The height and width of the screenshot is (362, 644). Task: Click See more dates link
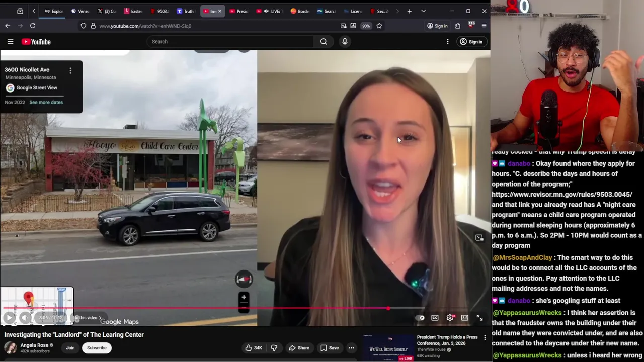(x=46, y=102)
